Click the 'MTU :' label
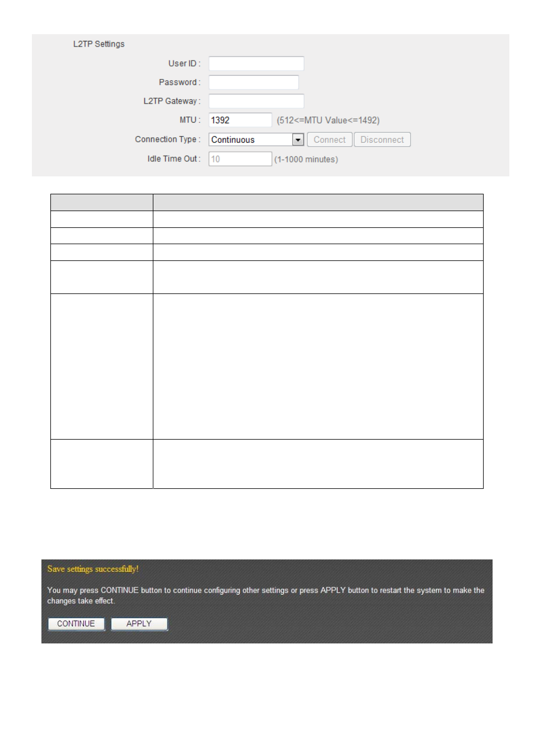The image size is (534, 756). (x=190, y=120)
